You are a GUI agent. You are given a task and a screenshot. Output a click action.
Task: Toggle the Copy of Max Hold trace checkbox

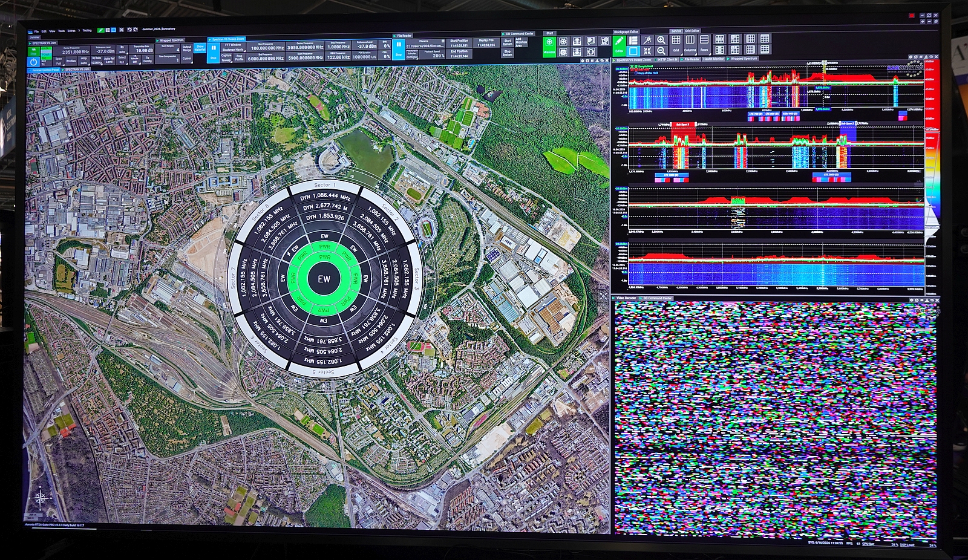pos(636,73)
